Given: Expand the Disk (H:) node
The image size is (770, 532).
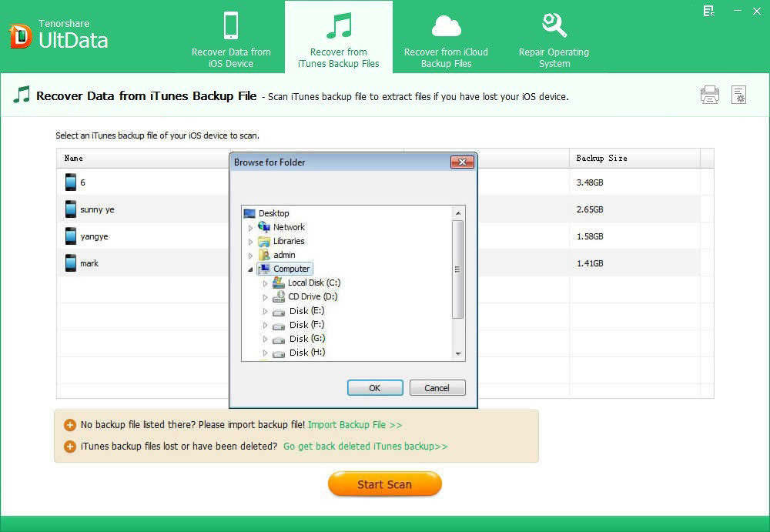Looking at the screenshot, I should click(265, 353).
